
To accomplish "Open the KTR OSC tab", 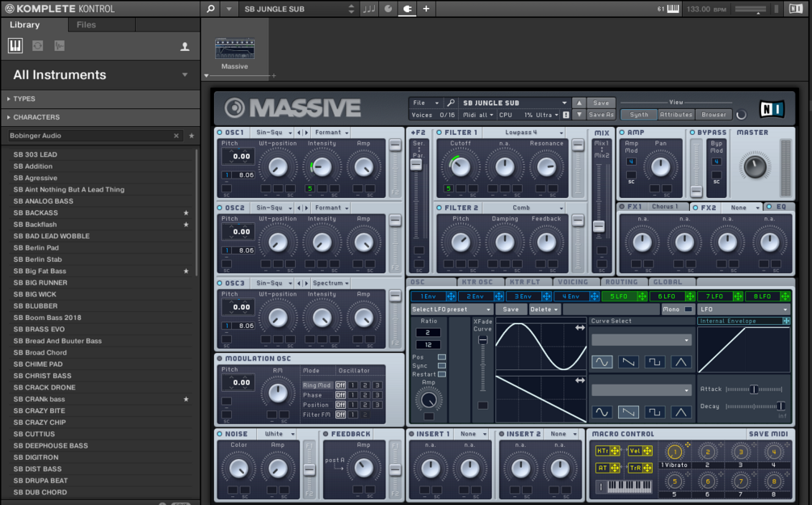I will pyautogui.click(x=477, y=282).
